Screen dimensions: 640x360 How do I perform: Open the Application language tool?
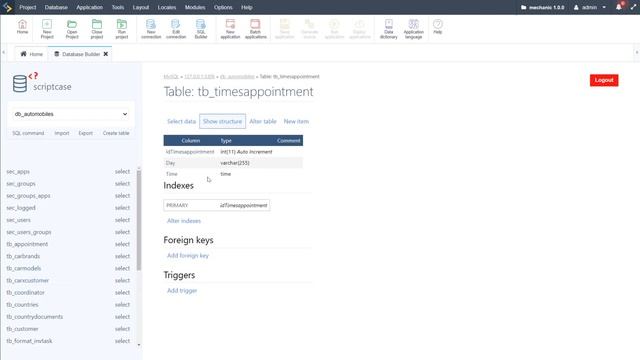pos(413,29)
